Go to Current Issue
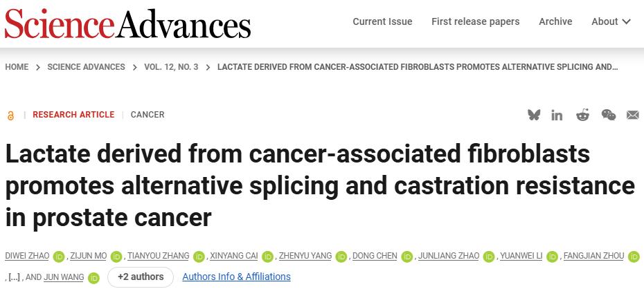 pos(382,21)
